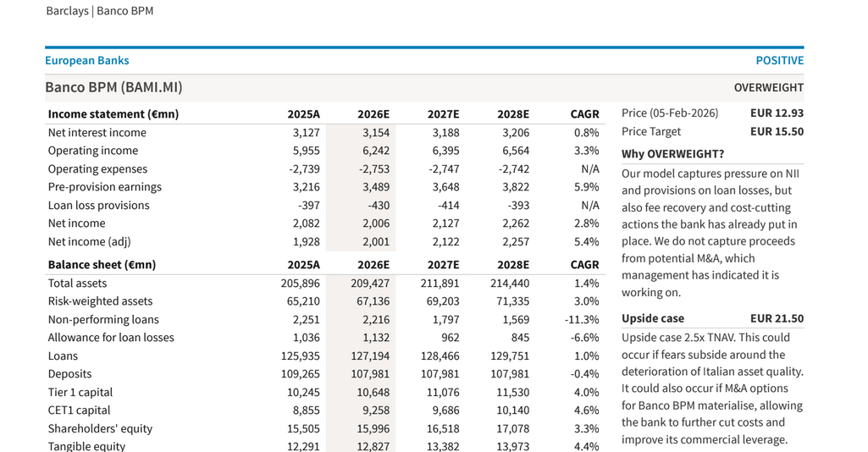Click the 'POSITIVE' sector rating
The height and width of the screenshot is (452, 868).
click(779, 60)
